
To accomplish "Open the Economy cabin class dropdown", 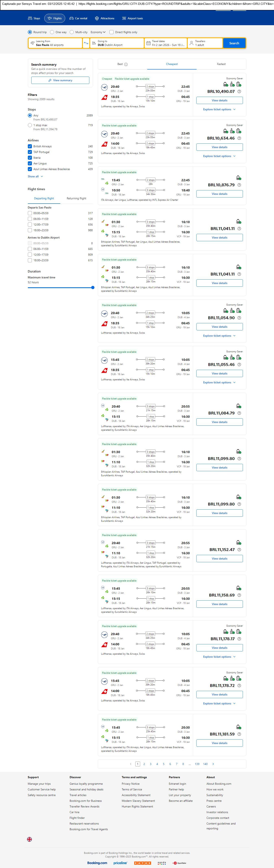I will pyautogui.click(x=98, y=32).
